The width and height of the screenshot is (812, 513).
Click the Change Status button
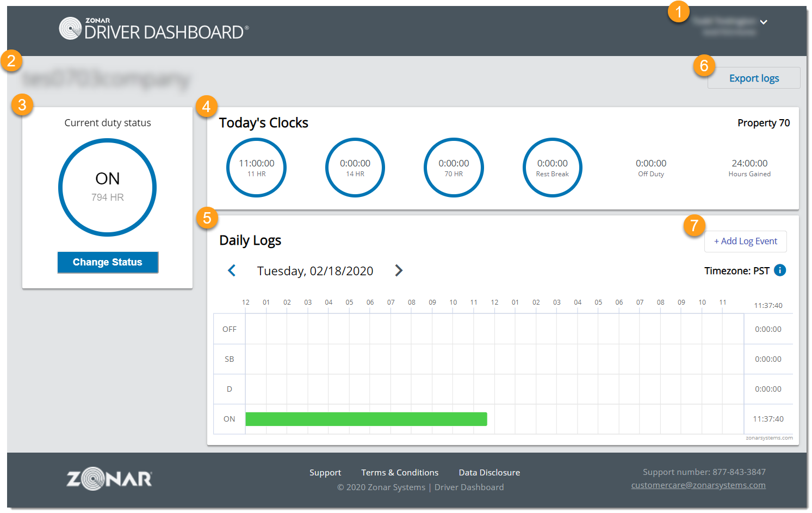click(x=107, y=262)
